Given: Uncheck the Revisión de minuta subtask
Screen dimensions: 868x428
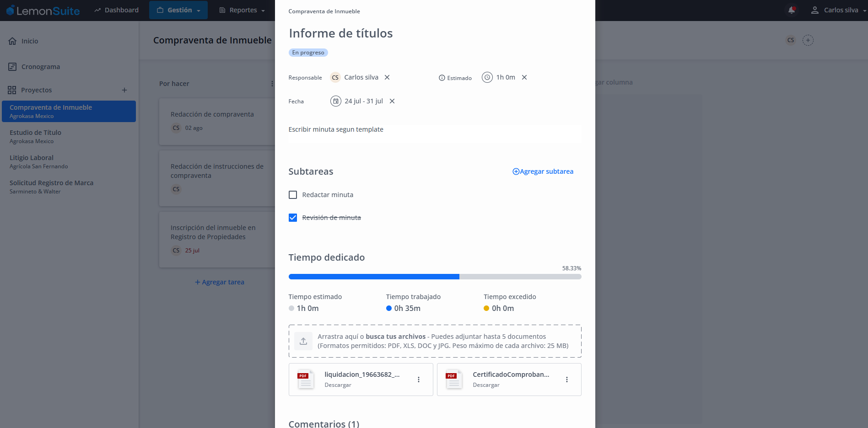Looking at the screenshot, I should click(293, 218).
